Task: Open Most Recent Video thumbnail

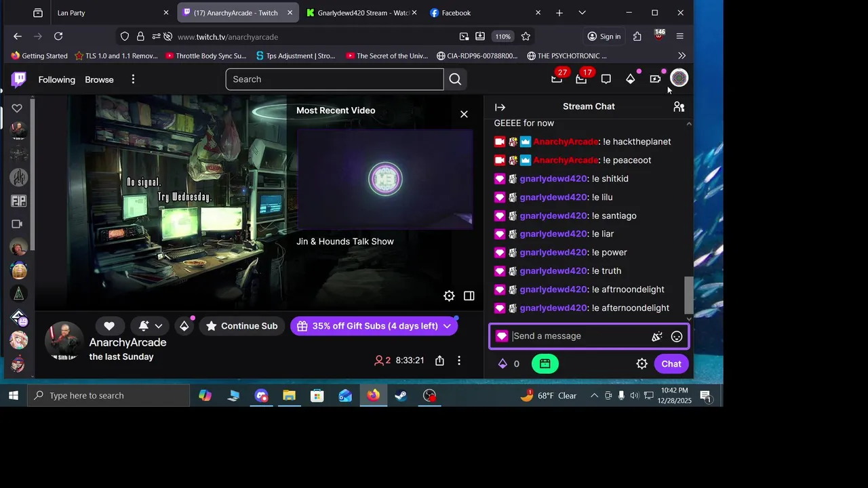Action: tap(385, 180)
